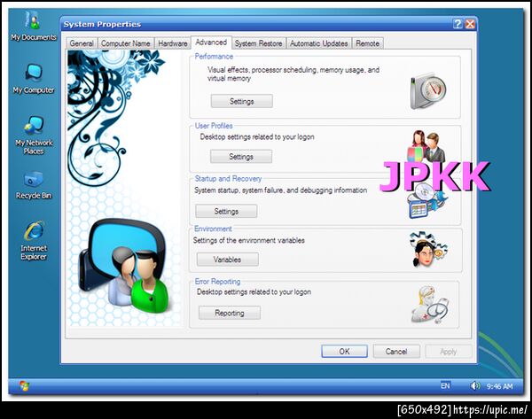Select the Advanced tab
Image resolution: width=532 pixels, height=419 pixels.
point(211,43)
